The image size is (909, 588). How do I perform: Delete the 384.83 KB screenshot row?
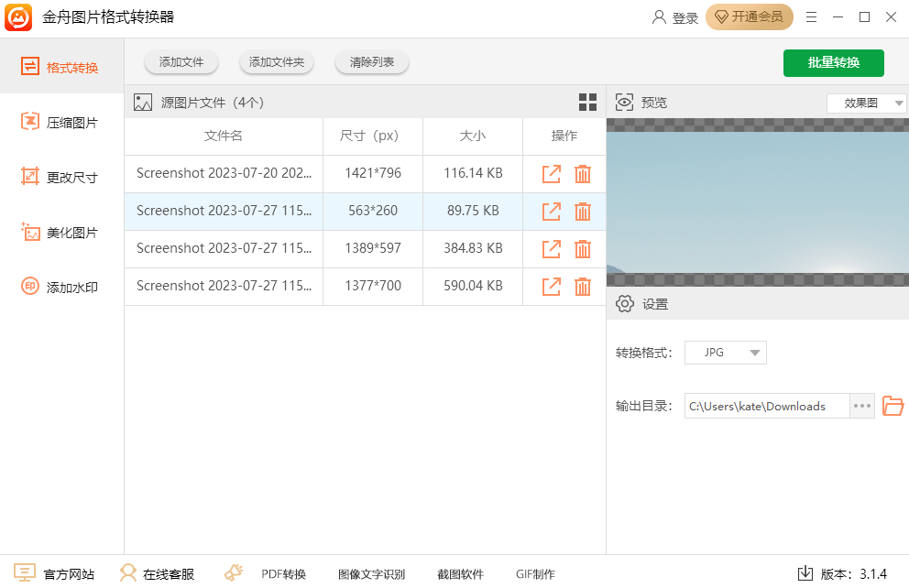point(583,249)
